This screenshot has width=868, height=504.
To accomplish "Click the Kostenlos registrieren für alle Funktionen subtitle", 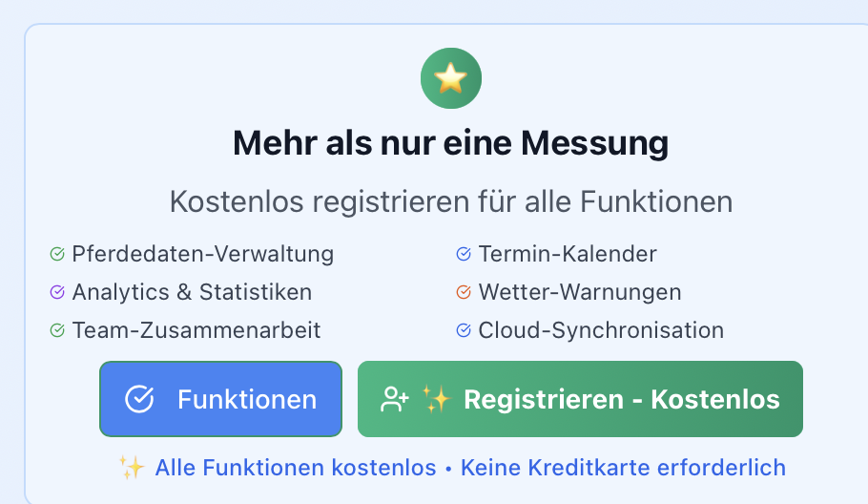I will [x=450, y=202].
